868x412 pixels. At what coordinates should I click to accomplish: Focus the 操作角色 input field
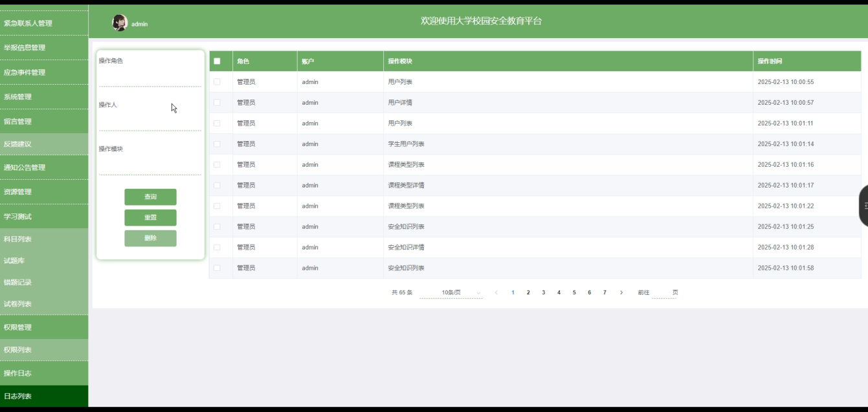[x=150, y=78]
